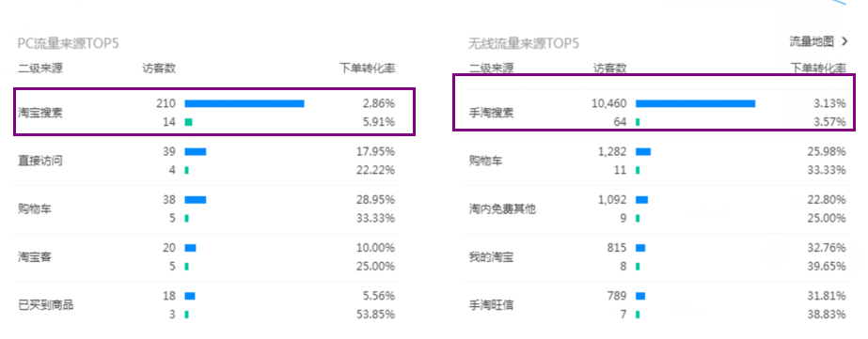The width and height of the screenshot is (868, 339).
Task: Open the 我的淘宝 source entry
Action: [x=491, y=257]
